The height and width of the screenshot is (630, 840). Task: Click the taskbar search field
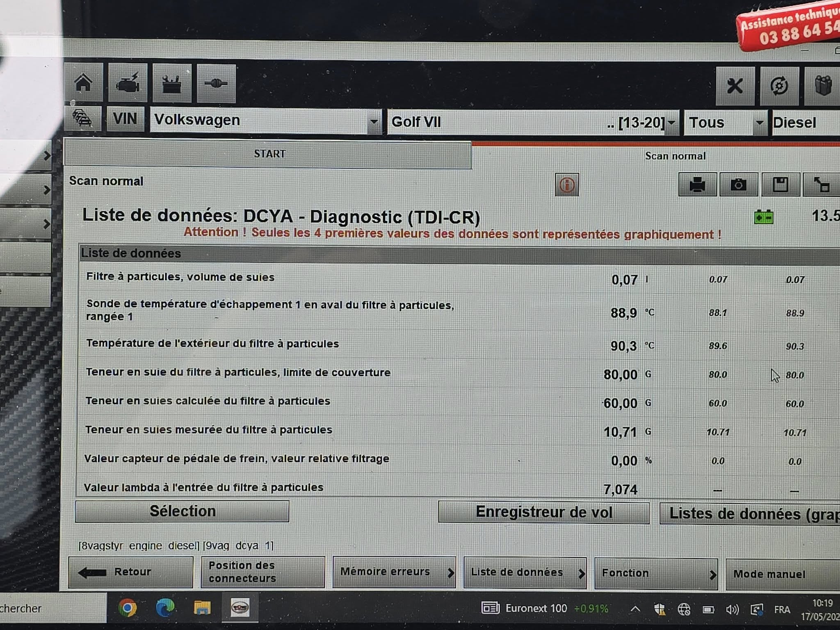coord(52,608)
